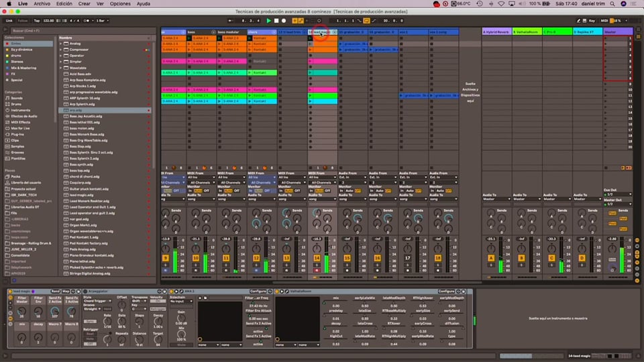
Task: Open Audio To Master dropdown on return A
Action: coord(496,199)
